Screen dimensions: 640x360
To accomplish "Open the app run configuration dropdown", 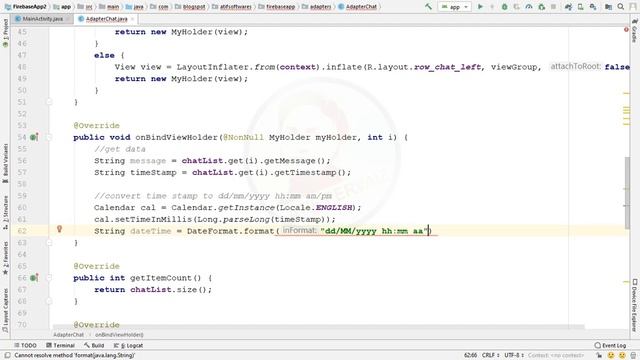I will pyautogui.click(x=454, y=7).
